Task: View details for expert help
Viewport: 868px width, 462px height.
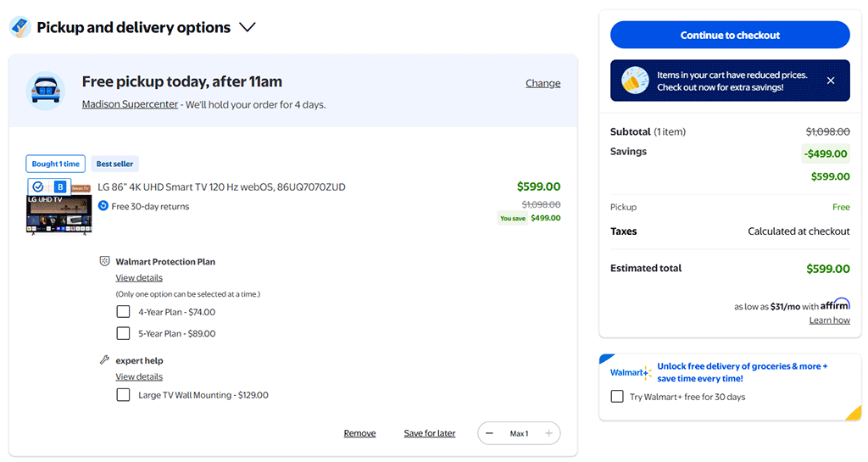Action: pyautogui.click(x=139, y=376)
